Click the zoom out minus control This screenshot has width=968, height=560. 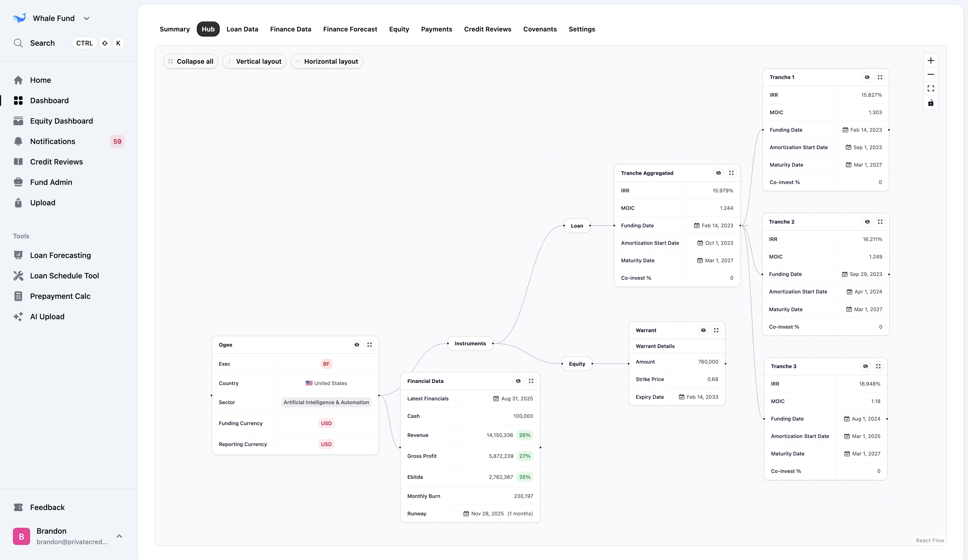(x=930, y=74)
